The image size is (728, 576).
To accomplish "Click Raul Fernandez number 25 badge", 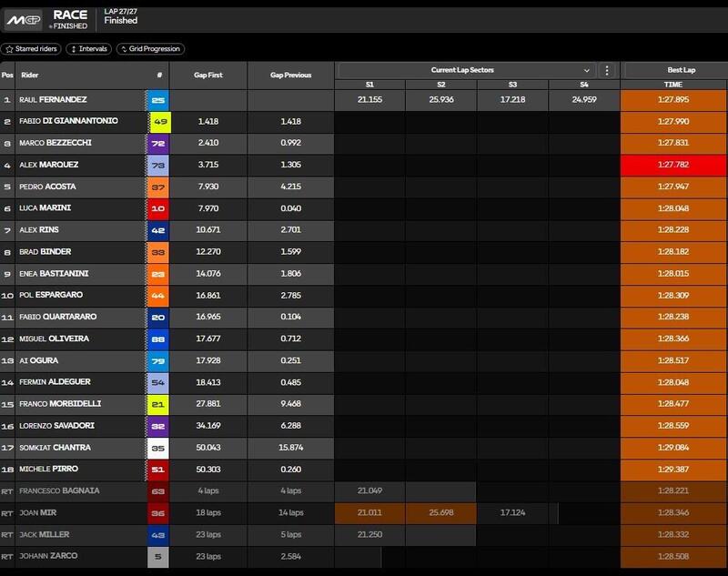I will [157, 100].
